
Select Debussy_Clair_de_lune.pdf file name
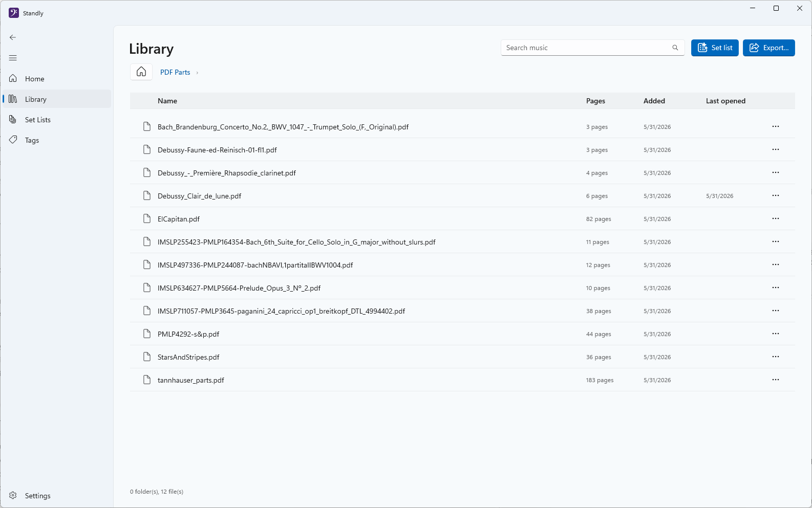199,196
